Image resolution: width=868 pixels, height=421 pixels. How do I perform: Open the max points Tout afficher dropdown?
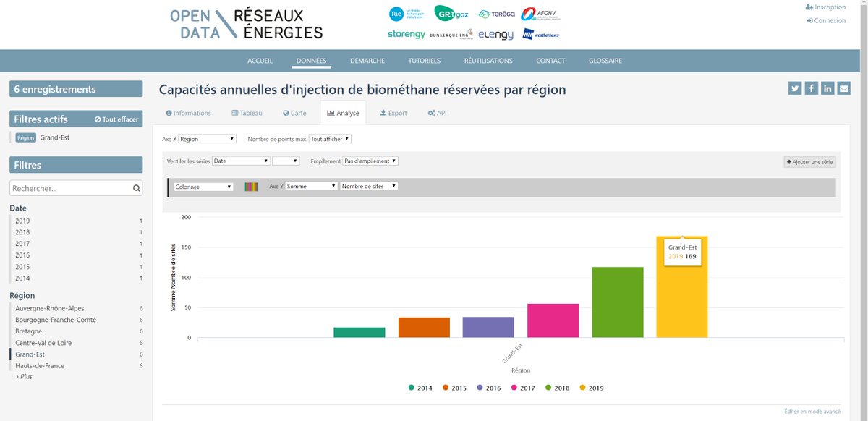coord(330,139)
